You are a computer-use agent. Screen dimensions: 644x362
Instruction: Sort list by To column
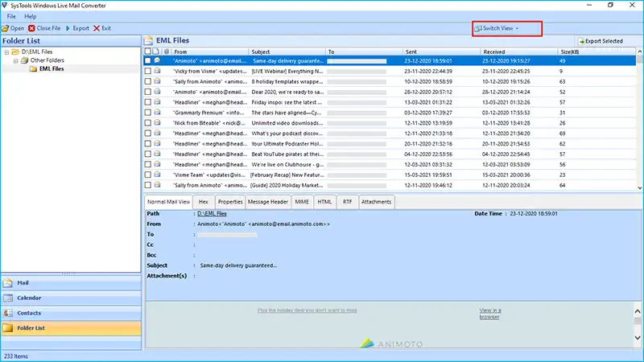(364, 51)
